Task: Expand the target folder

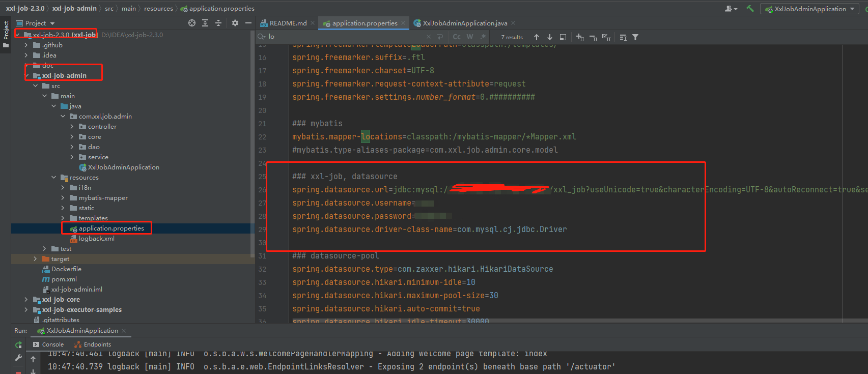Action: click(35, 259)
